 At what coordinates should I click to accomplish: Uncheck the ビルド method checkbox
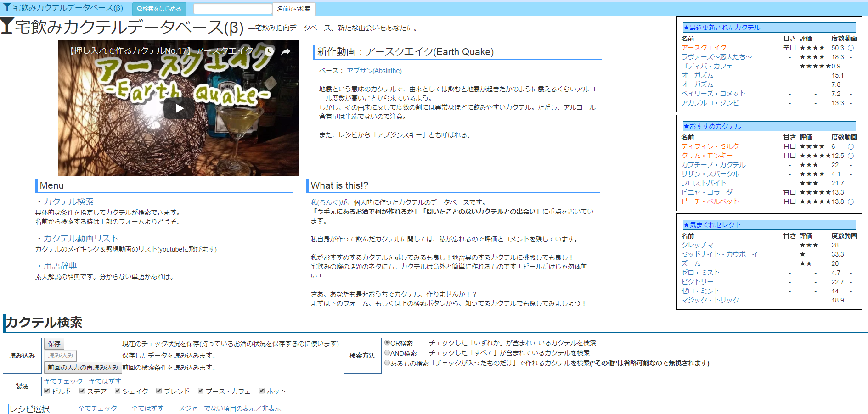[x=47, y=391]
